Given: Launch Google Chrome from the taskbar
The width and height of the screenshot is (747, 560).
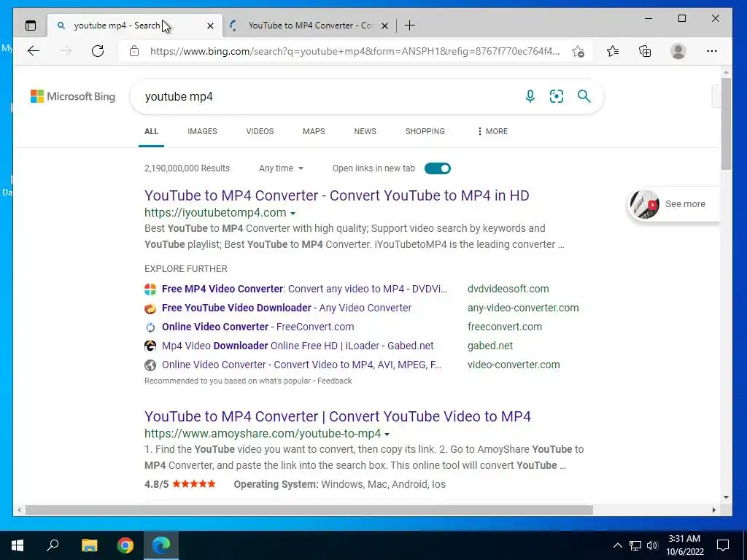Looking at the screenshot, I should pos(125,545).
